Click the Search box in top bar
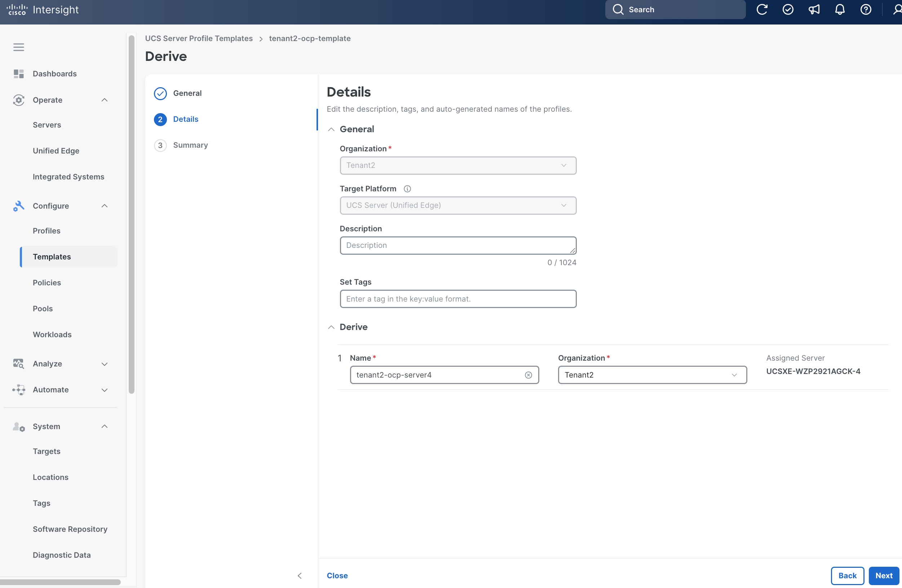The width and height of the screenshot is (902, 588). pyautogui.click(x=675, y=9)
